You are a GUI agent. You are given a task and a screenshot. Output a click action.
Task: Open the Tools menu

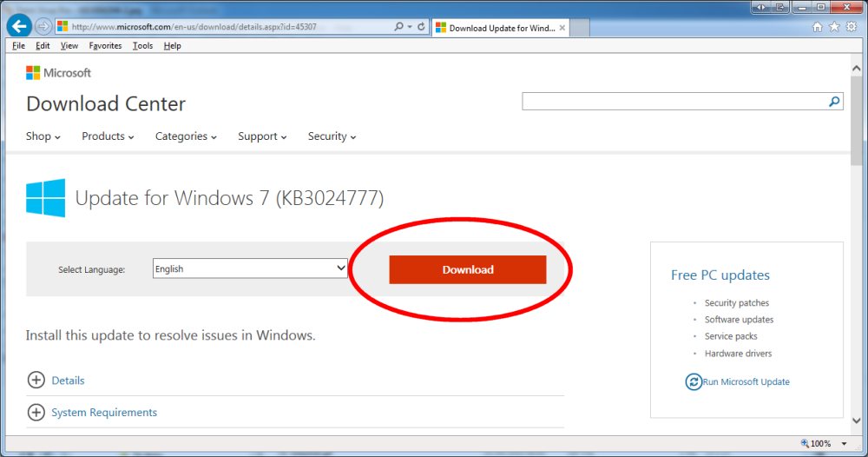click(x=143, y=45)
